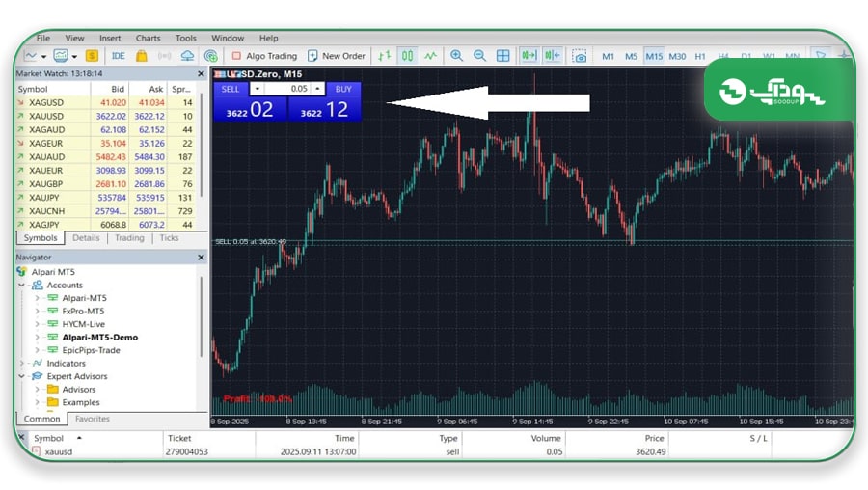This screenshot has height=490, width=868.
Task: Collapse the Accounts tree node
Action: (21, 286)
